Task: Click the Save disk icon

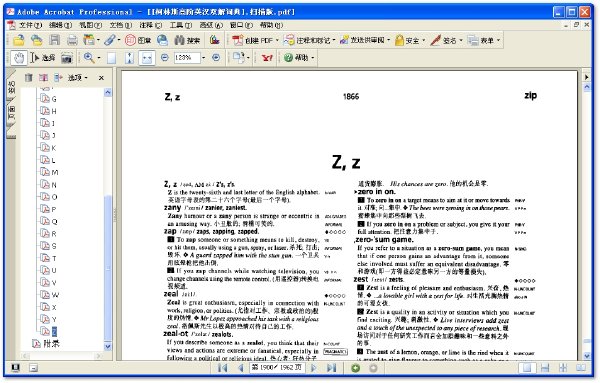Action: 55,40
